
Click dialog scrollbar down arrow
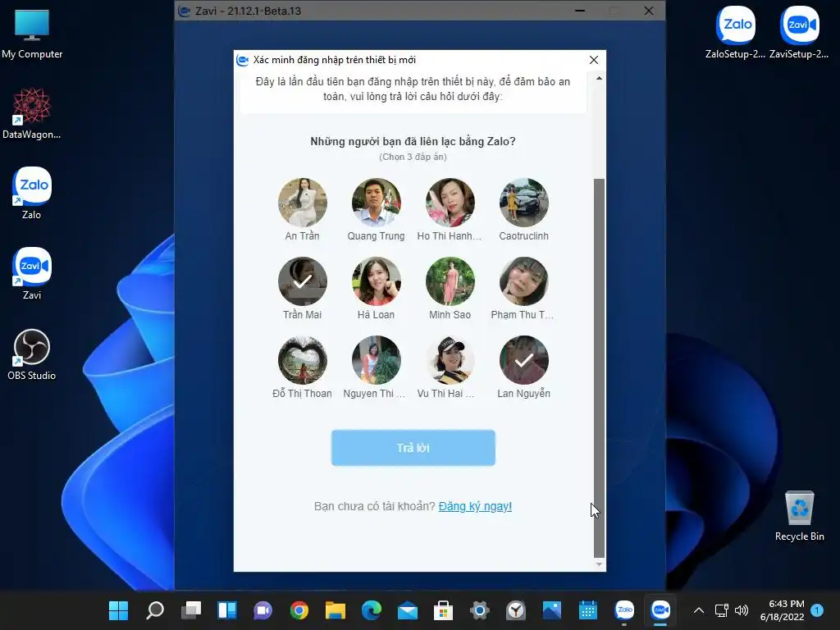click(599, 564)
